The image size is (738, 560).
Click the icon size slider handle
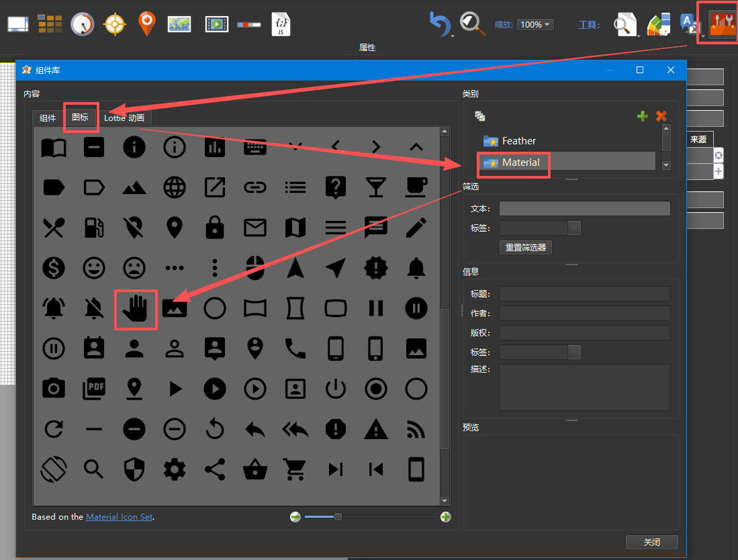(x=338, y=517)
